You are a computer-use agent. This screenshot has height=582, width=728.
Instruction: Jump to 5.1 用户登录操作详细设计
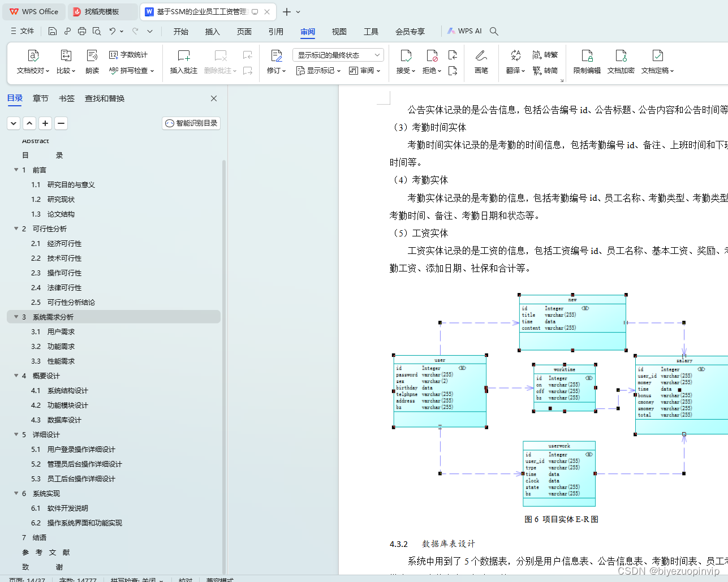(73, 449)
